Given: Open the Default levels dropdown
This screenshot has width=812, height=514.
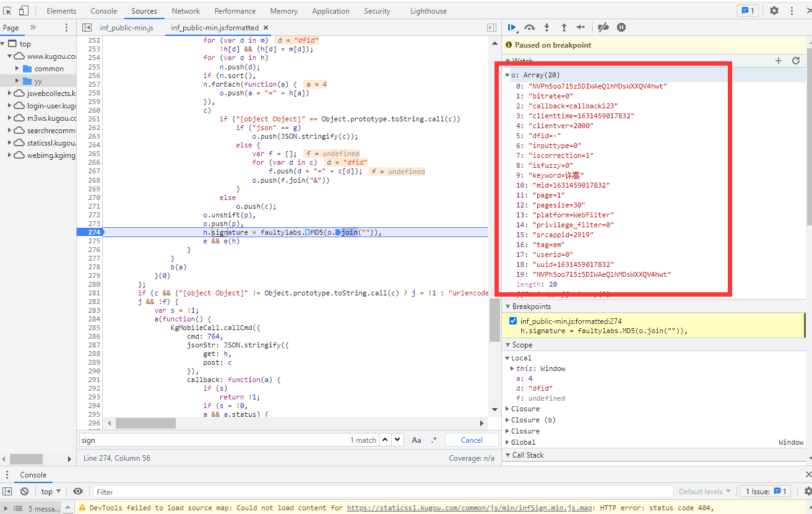Looking at the screenshot, I should click(x=704, y=491).
